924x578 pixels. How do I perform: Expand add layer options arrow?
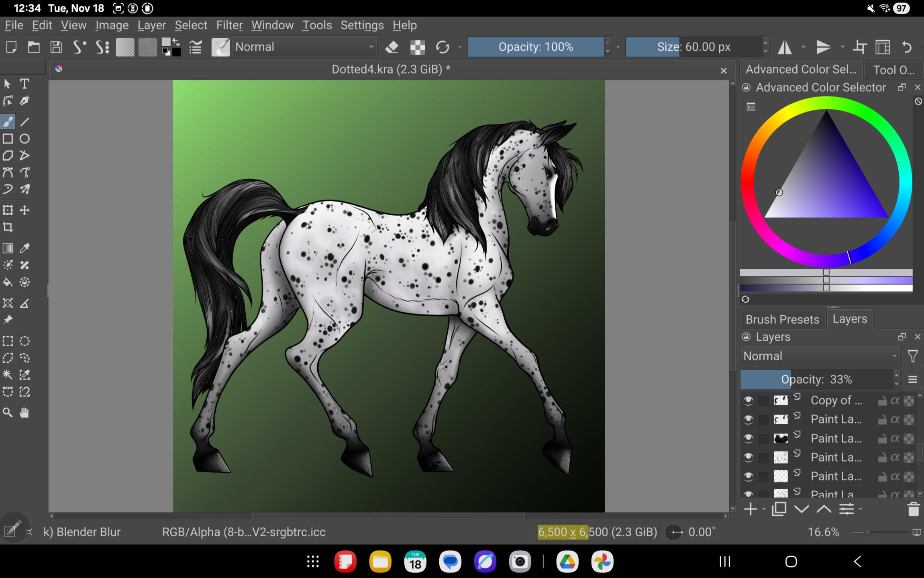764,509
